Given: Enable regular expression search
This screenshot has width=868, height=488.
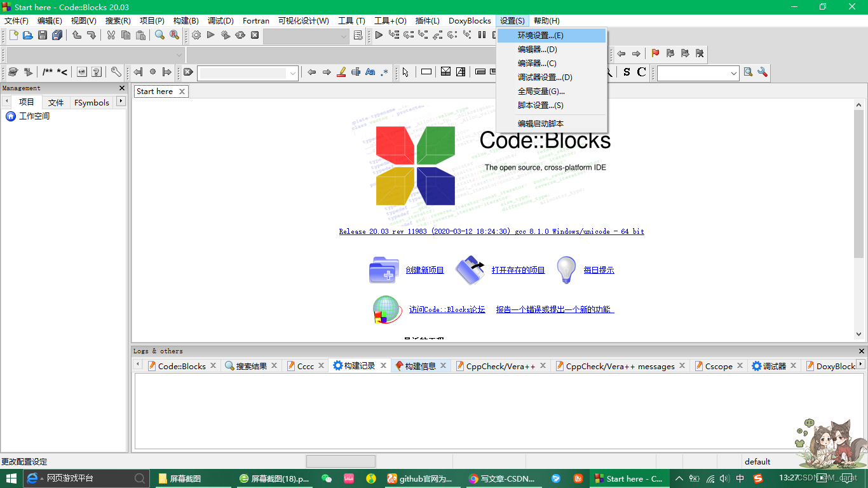Looking at the screenshot, I should click(x=384, y=72).
